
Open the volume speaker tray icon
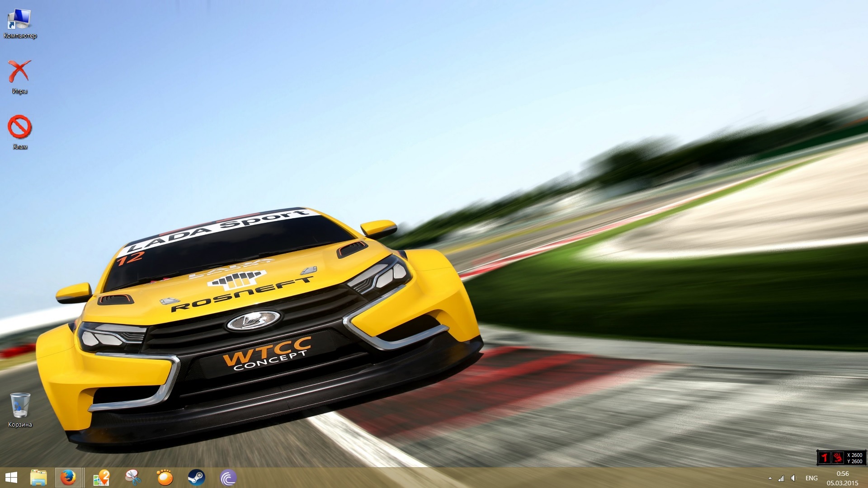793,478
